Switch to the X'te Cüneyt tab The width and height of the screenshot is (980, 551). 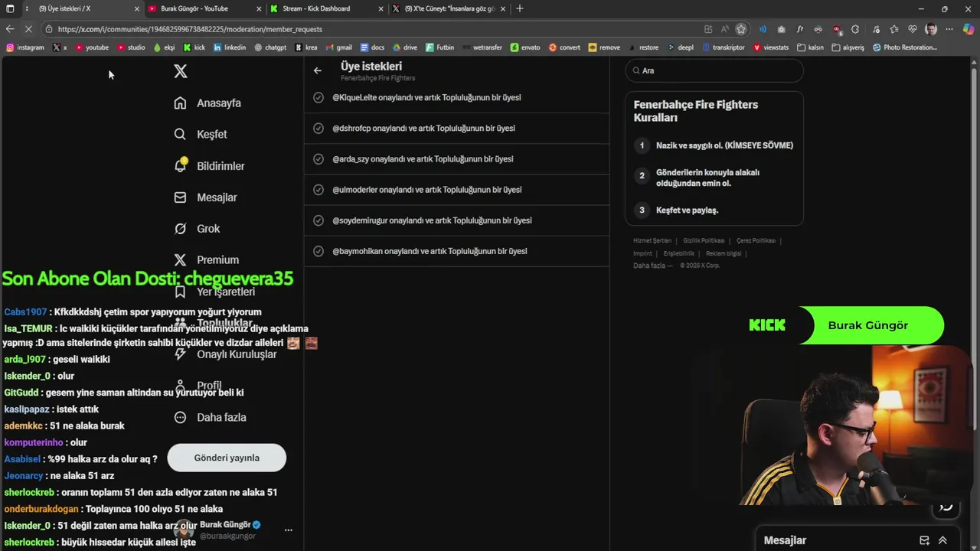point(449,8)
